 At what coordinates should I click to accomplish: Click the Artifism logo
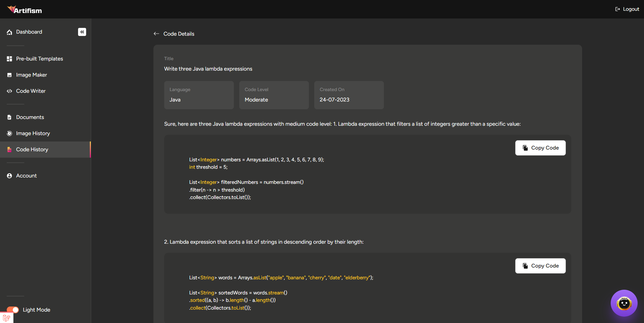(25, 10)
